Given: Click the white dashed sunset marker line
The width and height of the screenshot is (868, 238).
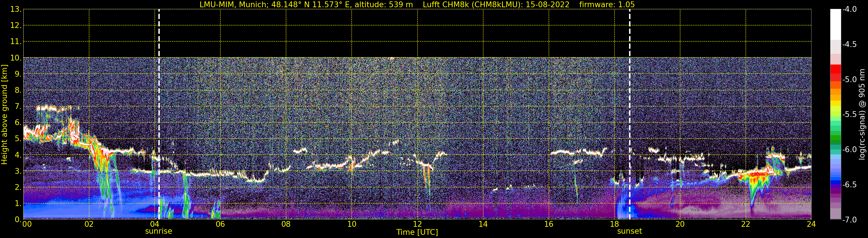Looking at the screenshot, I should point(629,114).
